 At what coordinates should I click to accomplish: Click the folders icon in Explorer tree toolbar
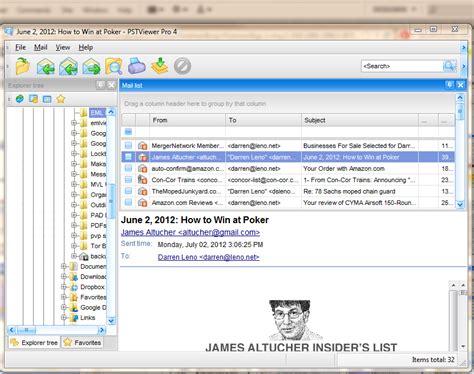click(x=33, y=99)
